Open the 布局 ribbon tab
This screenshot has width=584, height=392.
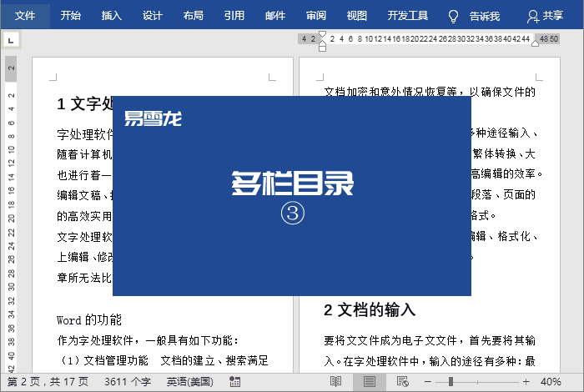[x=194, y=16]
